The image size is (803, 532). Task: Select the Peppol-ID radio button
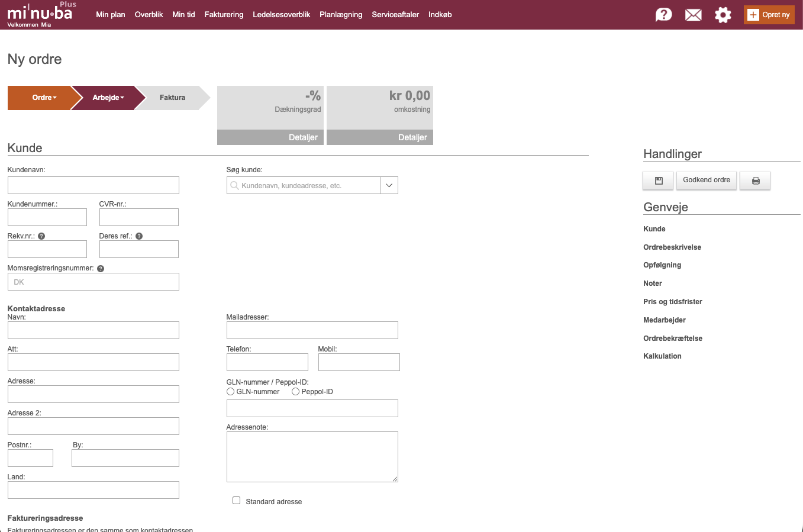point(295,392)
